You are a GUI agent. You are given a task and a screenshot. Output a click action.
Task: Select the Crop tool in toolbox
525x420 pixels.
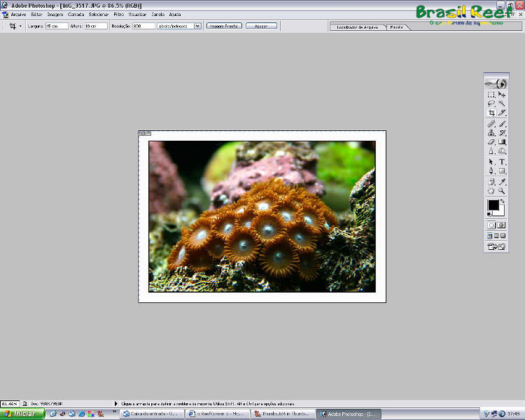(x=491, y=113)
